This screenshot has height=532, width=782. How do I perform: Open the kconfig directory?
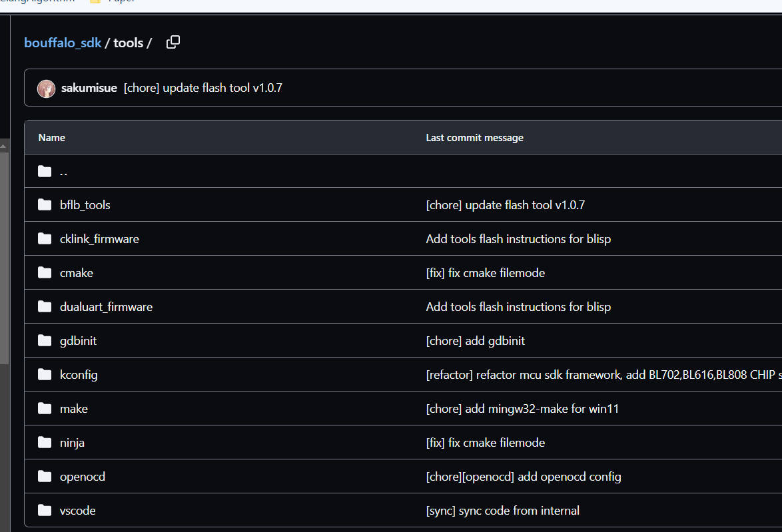click(x=79, y=375)
